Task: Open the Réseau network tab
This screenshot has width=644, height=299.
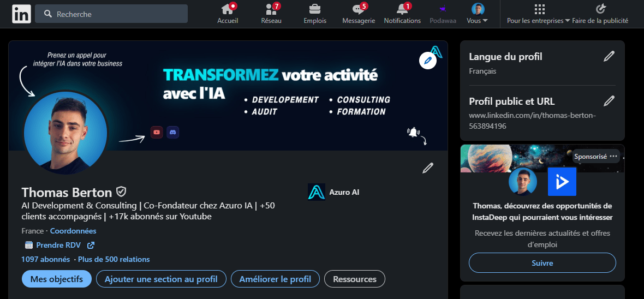Action: pos(271,14)
